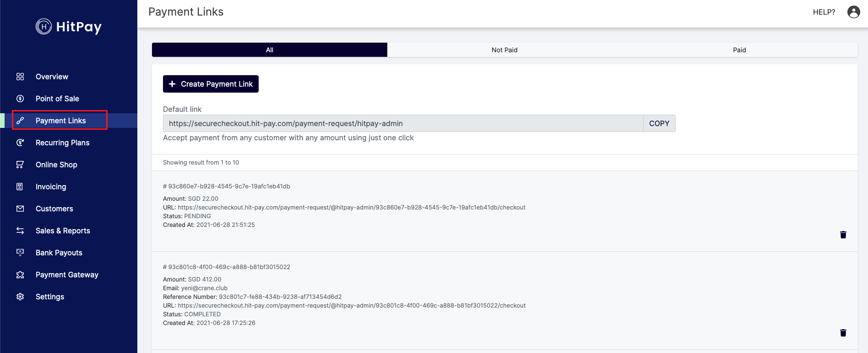The width and height of the screenshot is (868, 353).
Task: Switch to the Paid tab
Action: click(x=739, y=50)
